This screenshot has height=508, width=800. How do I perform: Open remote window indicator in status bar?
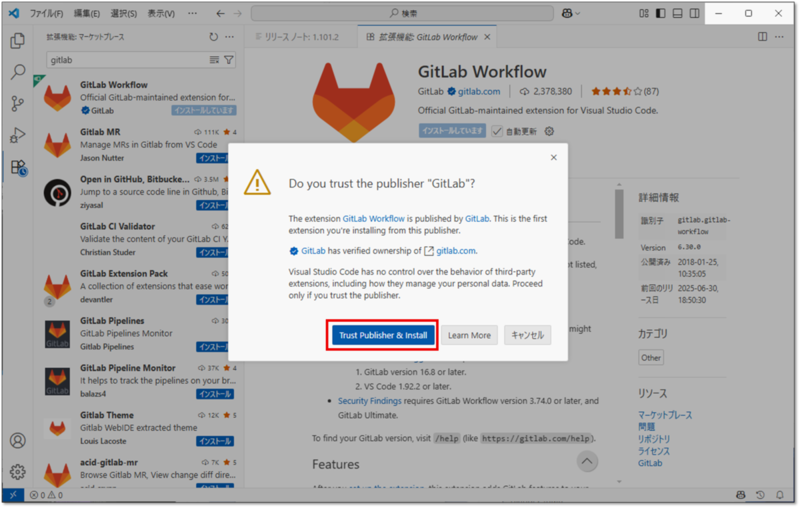(13, 495)
